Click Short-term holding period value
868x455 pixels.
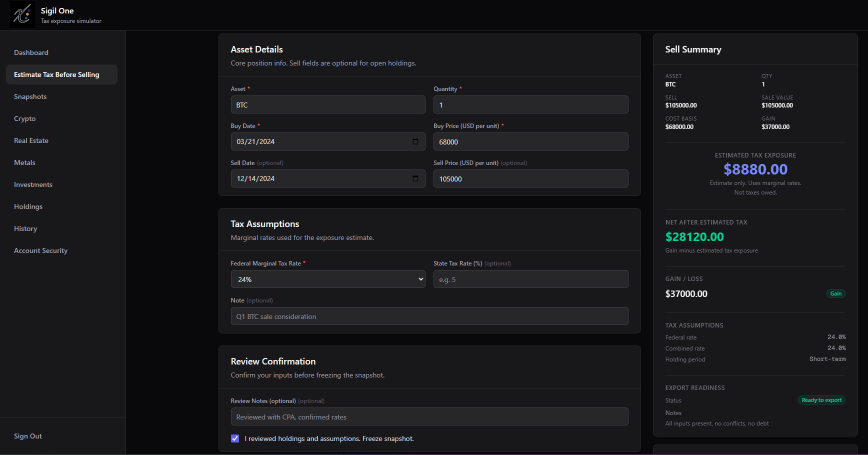(x=827, y=359)
